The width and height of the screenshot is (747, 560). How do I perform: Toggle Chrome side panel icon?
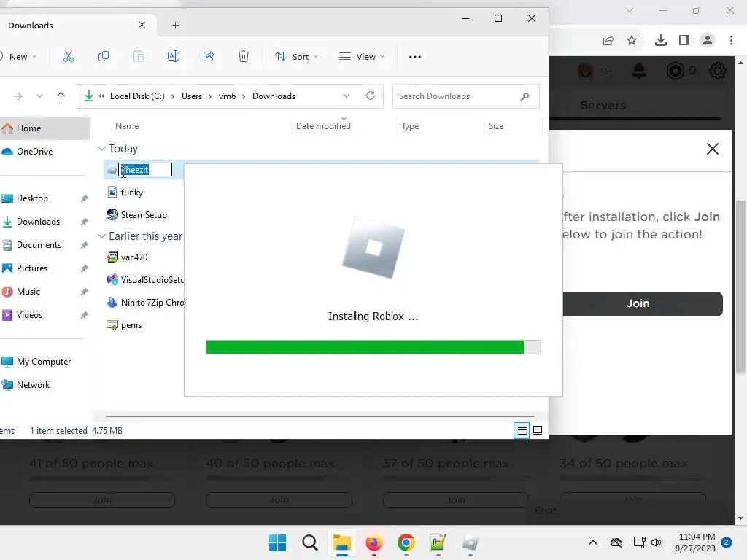click(x=684, y=41)
